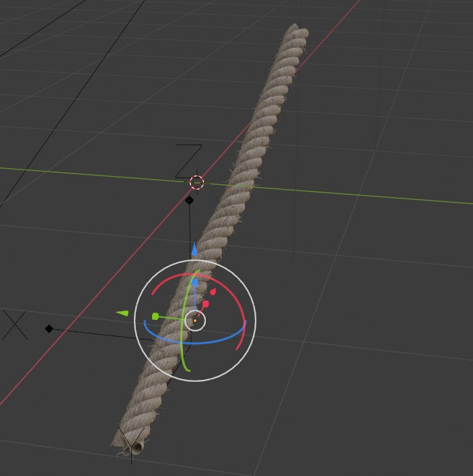The image size is (473, 476).
Task: Select the wireframe Z letter shape
Action: click(188, 161)
